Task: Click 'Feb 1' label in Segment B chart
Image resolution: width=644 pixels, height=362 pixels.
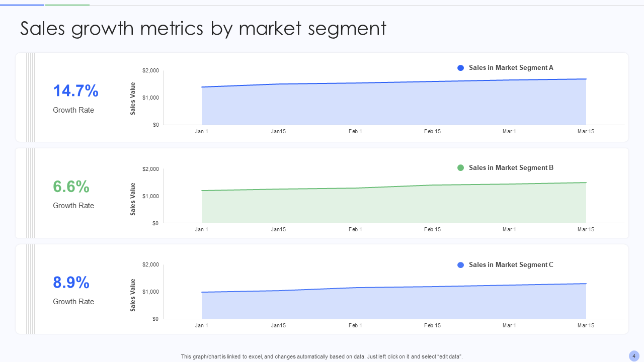Action: [355, 230]
